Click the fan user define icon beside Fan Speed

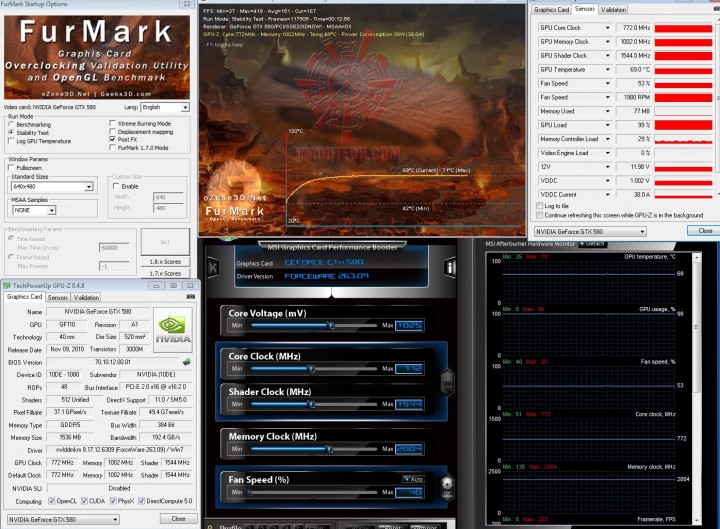point(447,487)
